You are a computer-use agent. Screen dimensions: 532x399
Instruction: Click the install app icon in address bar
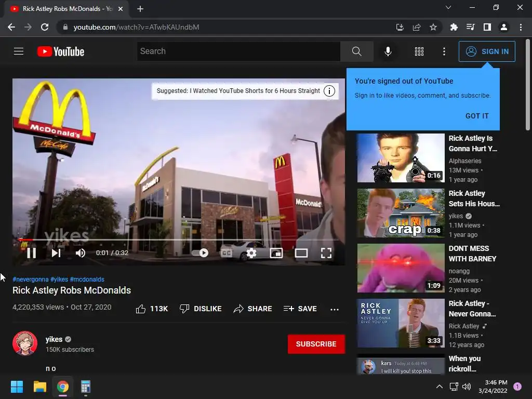[x=400, y=27]
